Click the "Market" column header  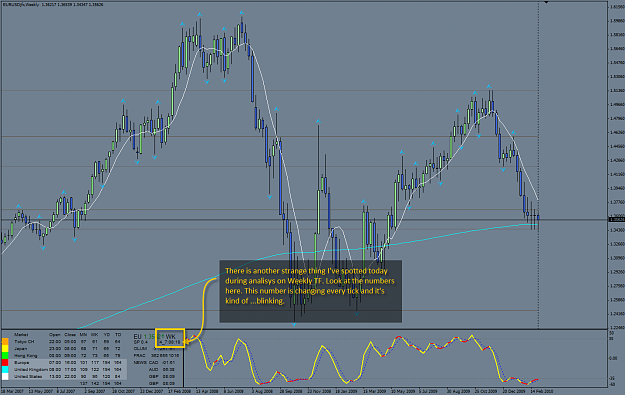(x=21, y=334)
